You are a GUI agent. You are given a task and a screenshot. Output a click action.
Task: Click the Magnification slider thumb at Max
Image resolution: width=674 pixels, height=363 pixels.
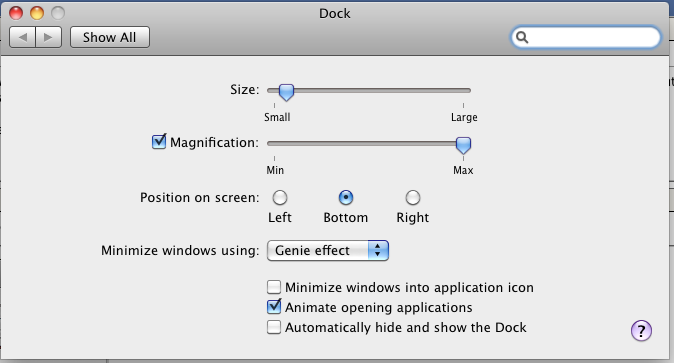click(x=463, y=145)
